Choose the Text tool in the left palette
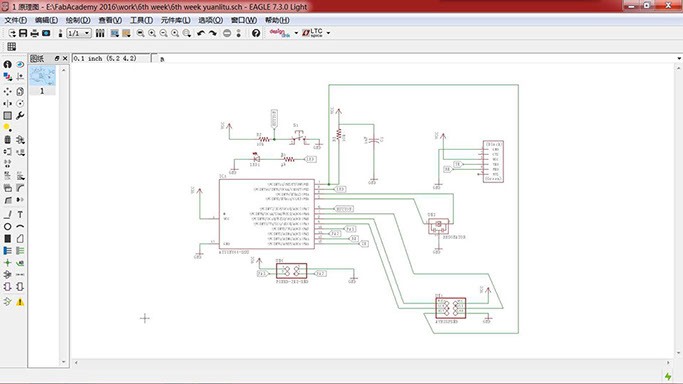This screenshot has height=384, width=683. pos(20,215)
